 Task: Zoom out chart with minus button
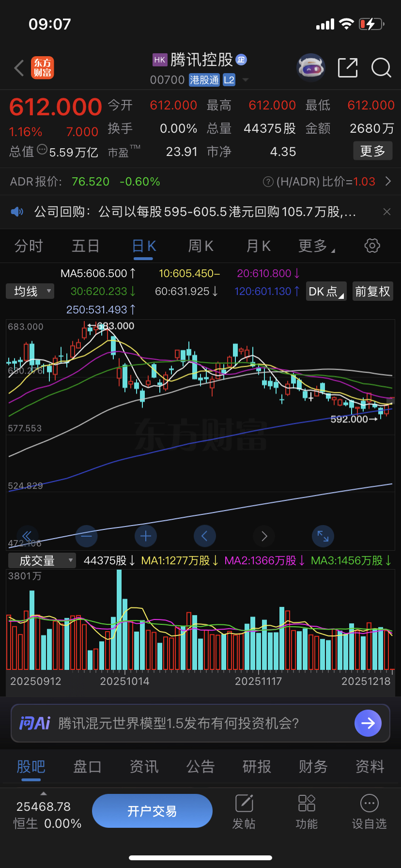click(x=86, y=536)
